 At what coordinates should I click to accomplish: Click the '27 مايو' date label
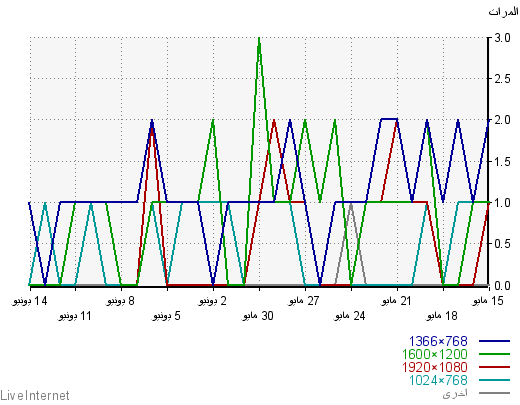304,301
